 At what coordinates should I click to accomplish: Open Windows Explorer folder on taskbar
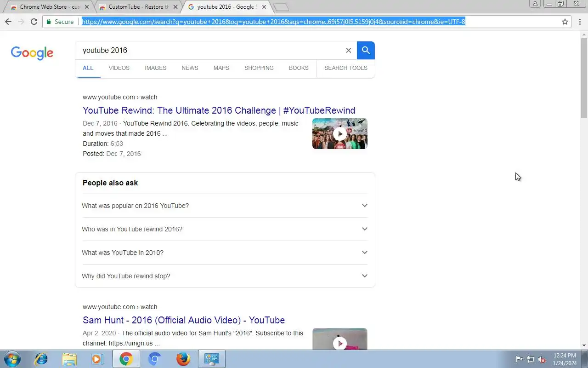click(69, 359)
